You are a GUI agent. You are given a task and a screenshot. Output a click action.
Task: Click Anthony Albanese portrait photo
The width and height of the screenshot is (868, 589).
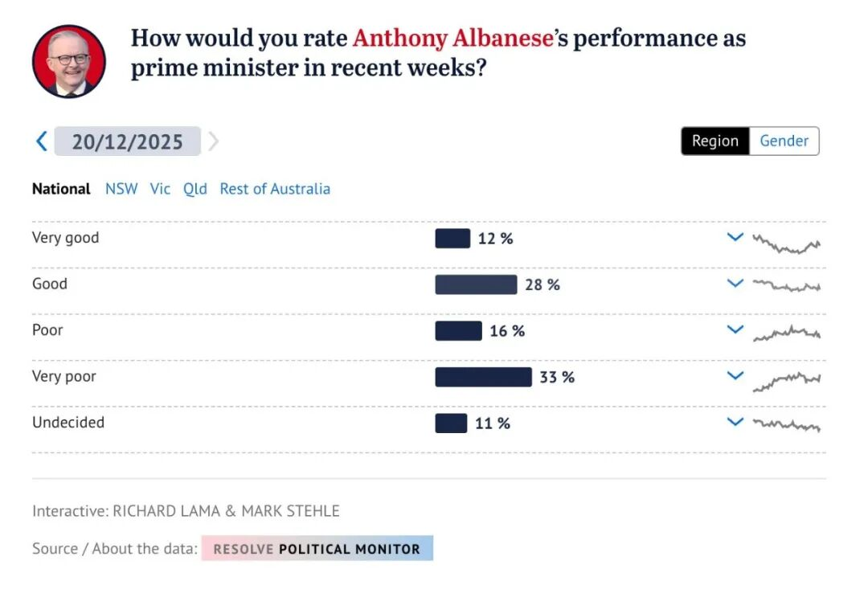pyautogui.click(x=69, y=61)
